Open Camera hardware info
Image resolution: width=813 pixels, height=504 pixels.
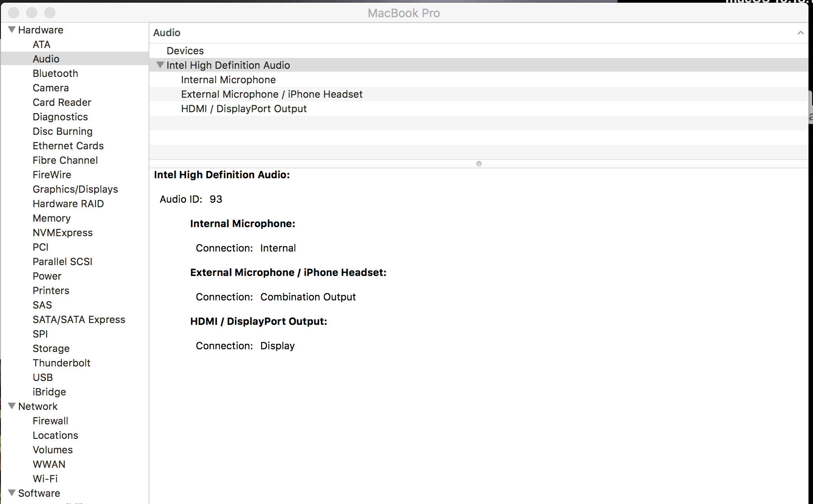(x=51, y=88)
